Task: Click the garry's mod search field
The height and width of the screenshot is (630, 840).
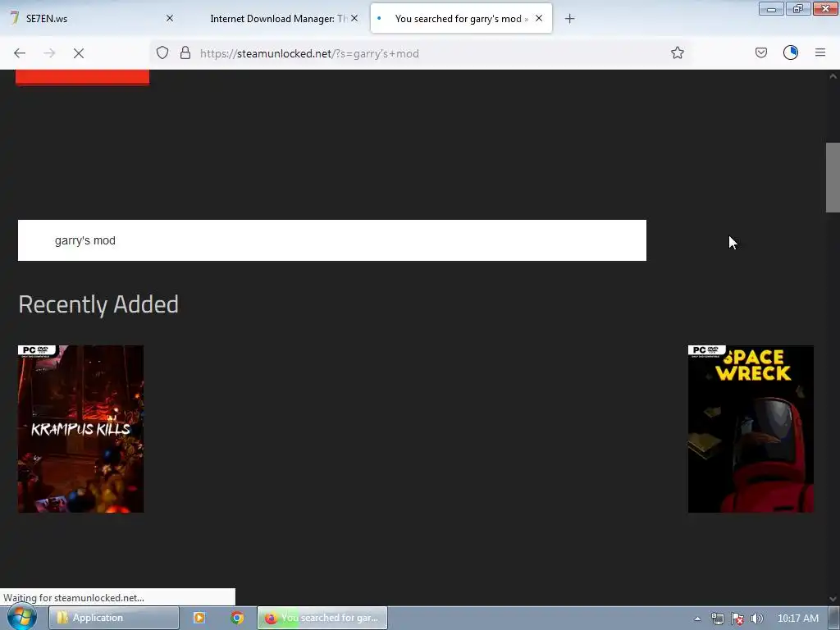Action: [x=332, y=240]
